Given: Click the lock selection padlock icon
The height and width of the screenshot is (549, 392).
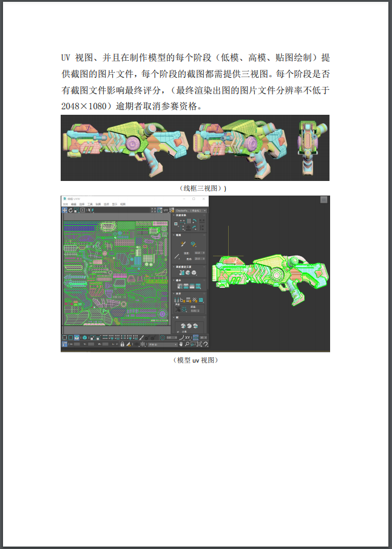Looking at the screenshot, I should point(122,344).
